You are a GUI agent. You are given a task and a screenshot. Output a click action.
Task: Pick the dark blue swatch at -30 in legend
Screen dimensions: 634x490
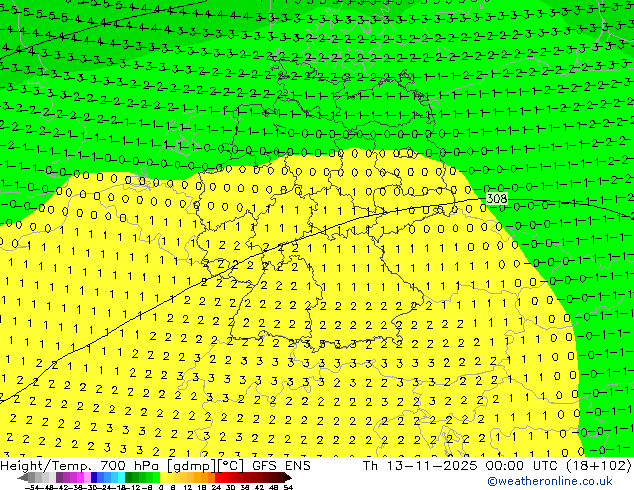pos(94,477)
